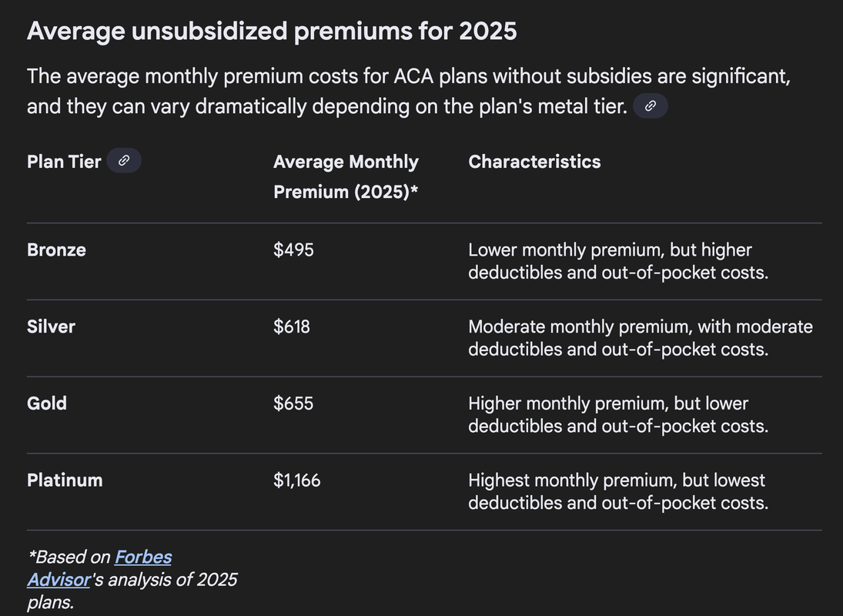Click the Bronze "Lower monthly premium" description

(617, 261)
